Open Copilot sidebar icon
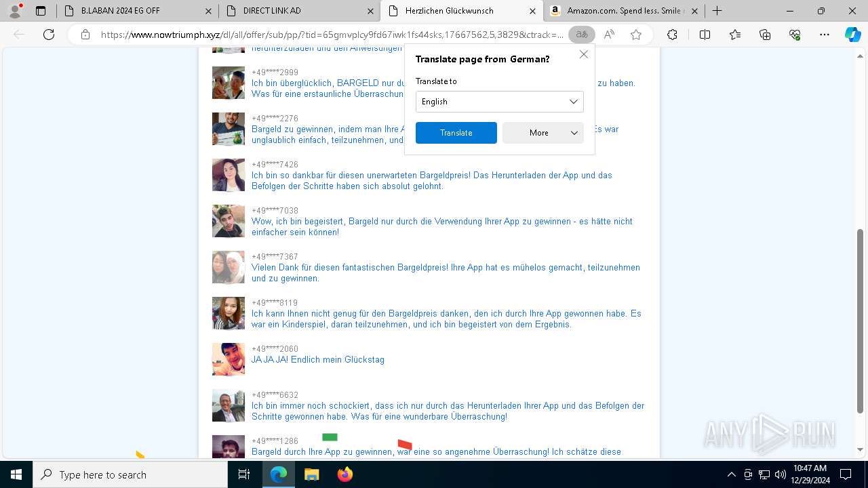The height and width of the screenshot is (488, 868). tap(852, 35)
